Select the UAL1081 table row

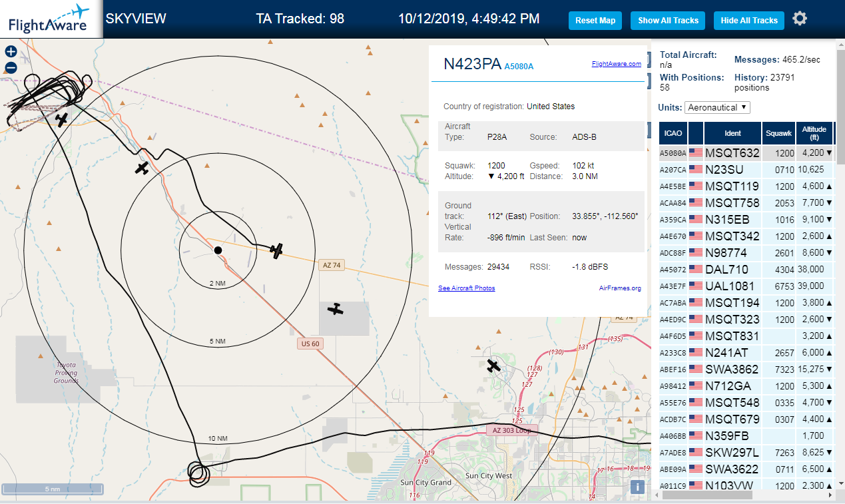[746, 286]
